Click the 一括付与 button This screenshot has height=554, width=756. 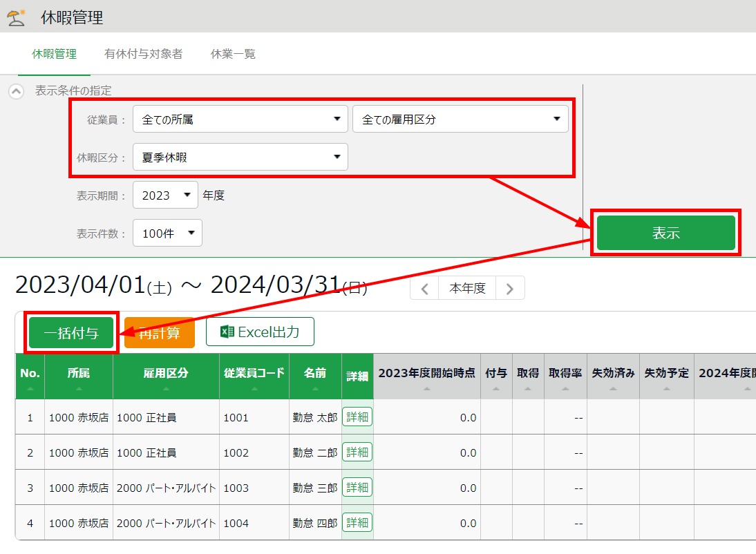point(71,333)
